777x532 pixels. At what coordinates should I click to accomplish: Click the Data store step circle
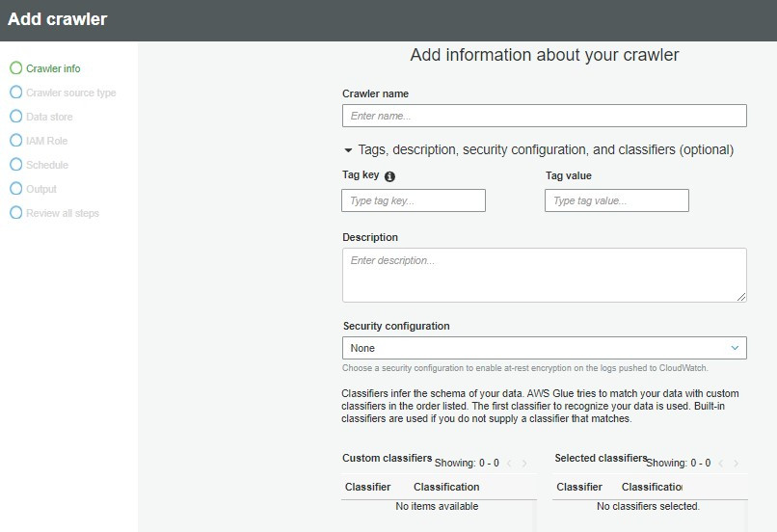click(15, 117)
